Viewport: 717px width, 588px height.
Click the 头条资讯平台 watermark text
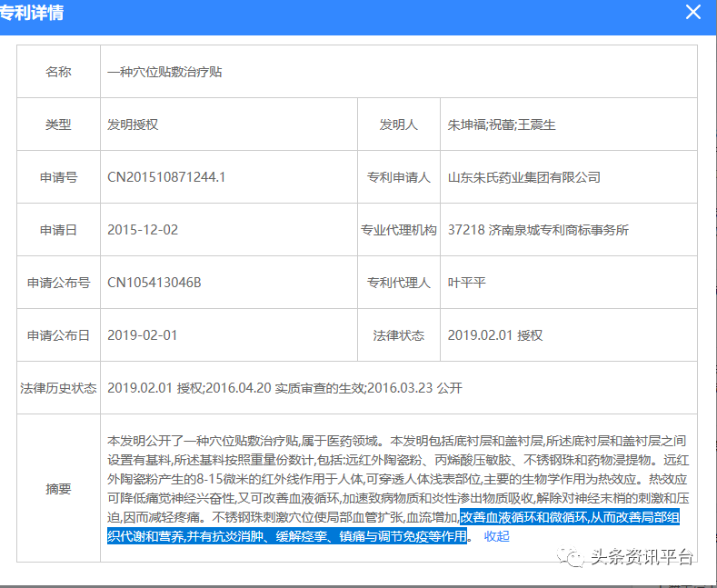pyautogui.click(x=642, y=556)
